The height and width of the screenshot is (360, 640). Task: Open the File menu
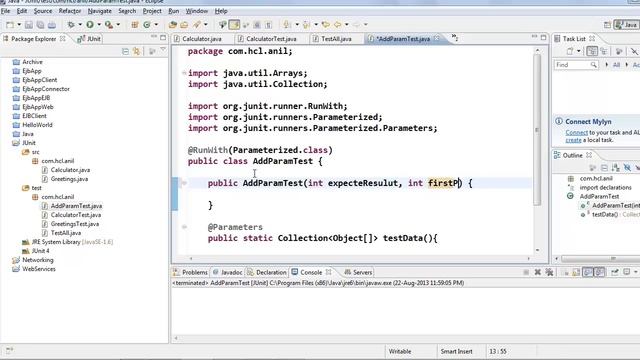(x=5, y=11)
